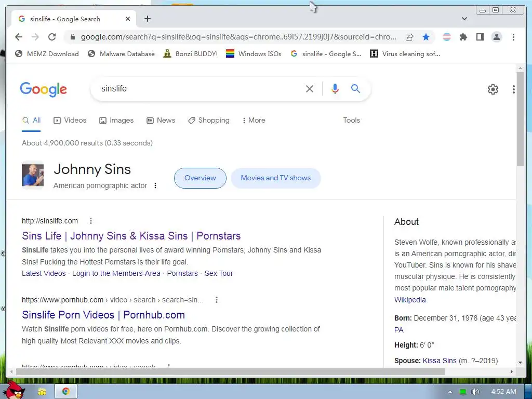Open MEMZ Download bookmark

coord(47,54)
